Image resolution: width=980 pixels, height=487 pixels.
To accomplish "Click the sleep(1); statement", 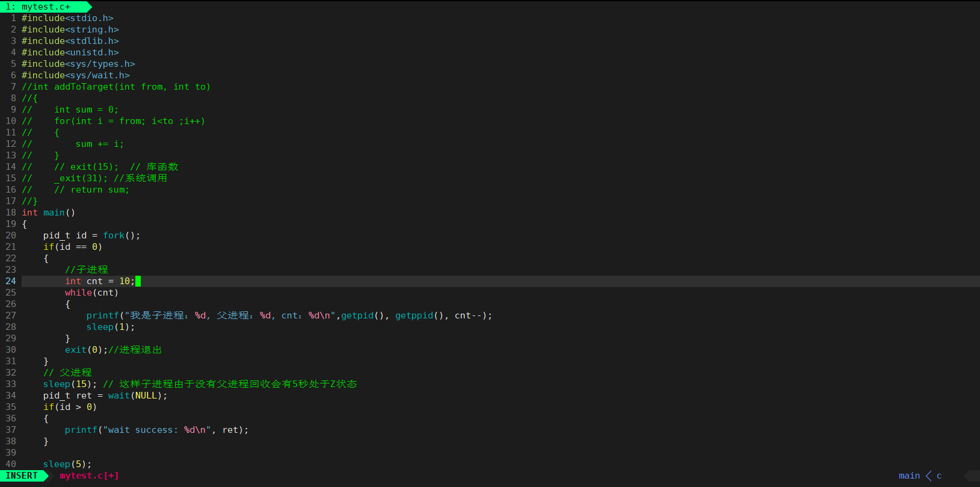I will (x=111, y=327).
